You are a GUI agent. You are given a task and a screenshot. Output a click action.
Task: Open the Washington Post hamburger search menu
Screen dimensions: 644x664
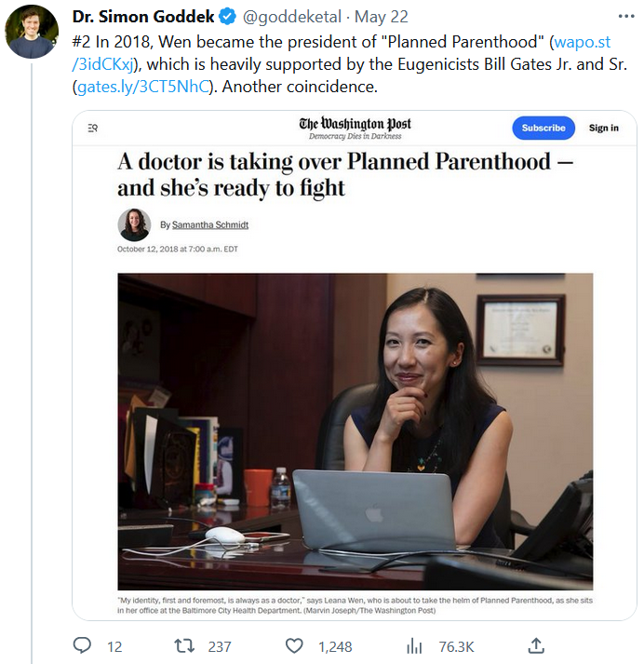pyautogui.click(x=92, y=128)
